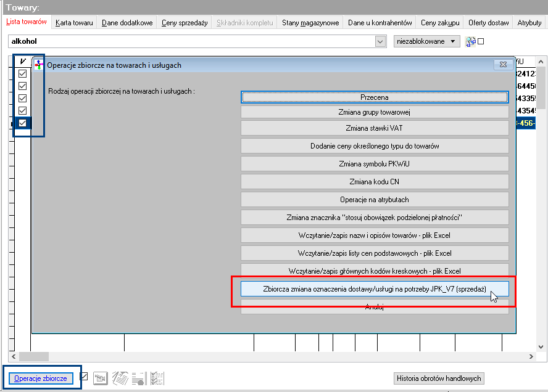Click the Operacje zbiorcze button
The height and width of the screenshot is (392, 548).
click(x=41, y=378)
